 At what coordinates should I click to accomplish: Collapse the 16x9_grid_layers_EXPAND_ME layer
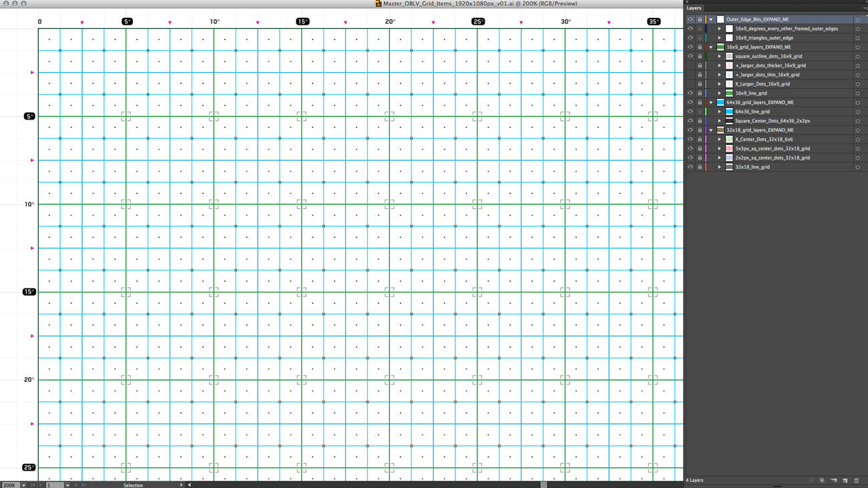[x=711, y=47]
